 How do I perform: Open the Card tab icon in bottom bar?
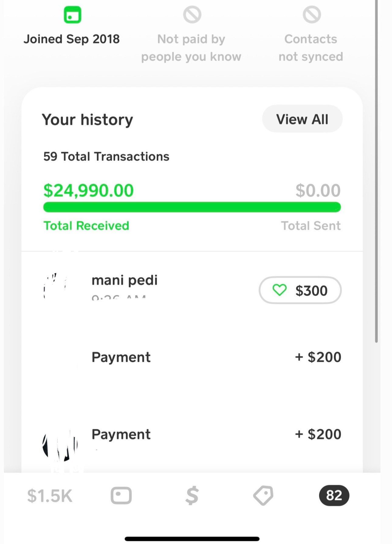(121, 496)
